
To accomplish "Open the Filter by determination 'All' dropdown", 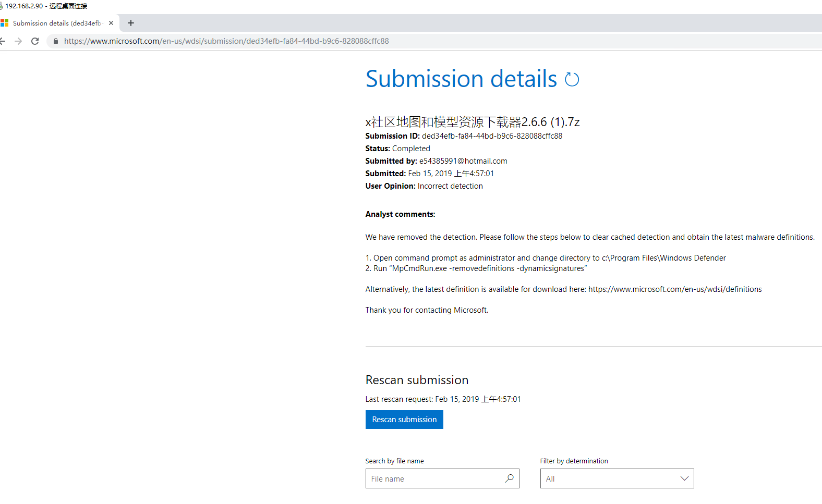I will [x=610, y=478].
